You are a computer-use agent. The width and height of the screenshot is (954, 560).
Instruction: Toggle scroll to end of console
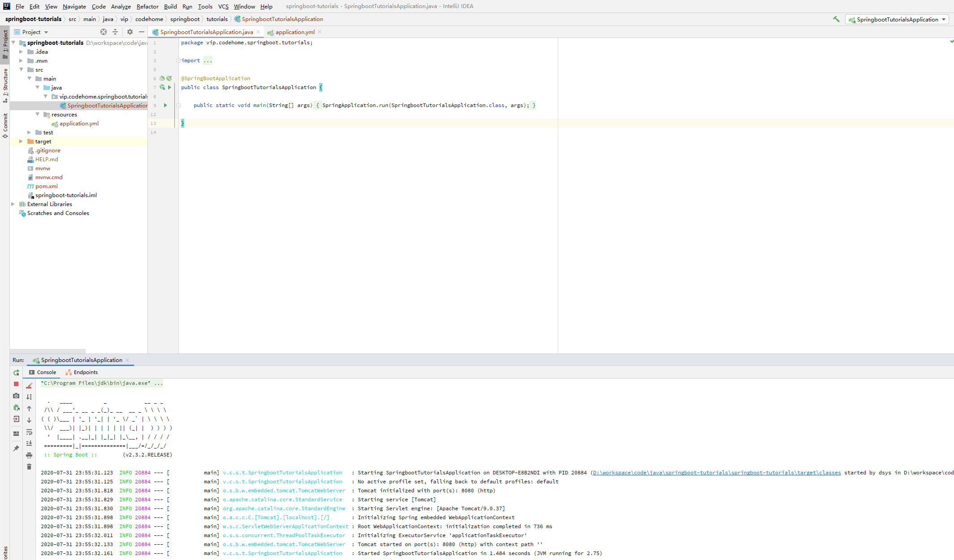(29, 444)
